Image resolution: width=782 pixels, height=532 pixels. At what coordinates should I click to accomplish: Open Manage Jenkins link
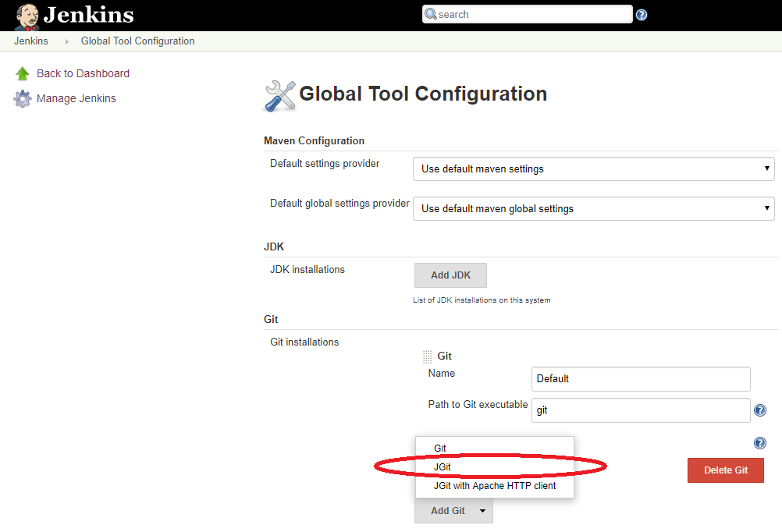pyautogui.click(x=76, y=98)
